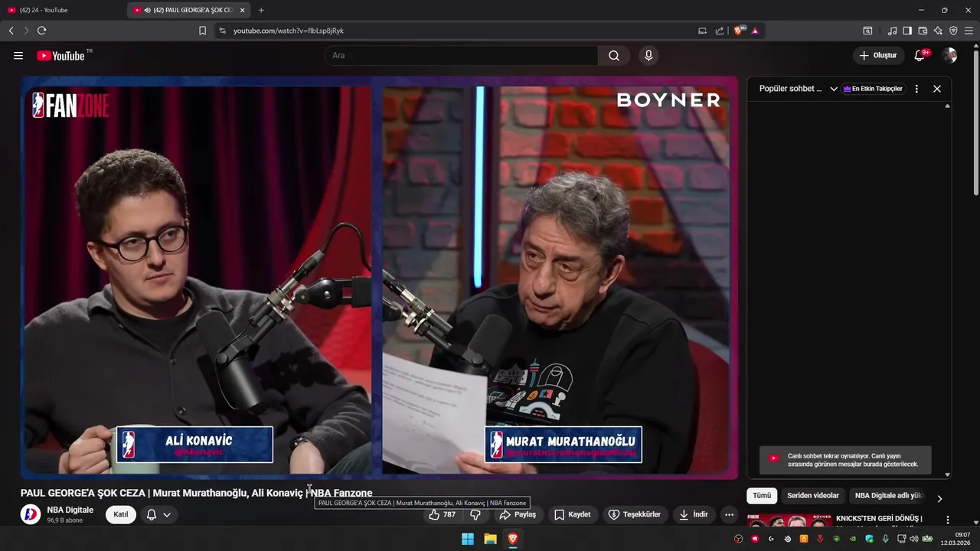
Task: Send thanks via Teşekkürler button
Action: click(634, 514)
